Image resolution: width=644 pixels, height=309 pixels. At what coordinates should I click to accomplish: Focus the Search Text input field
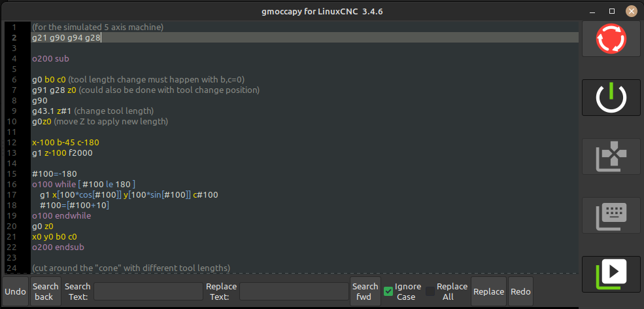coord(148,291)
